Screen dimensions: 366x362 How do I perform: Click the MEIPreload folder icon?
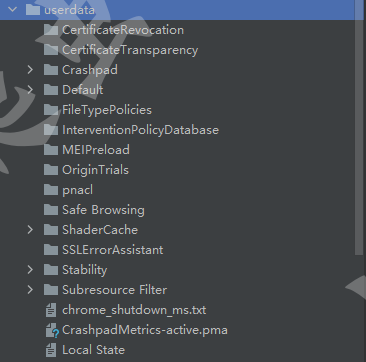(51, 150)
